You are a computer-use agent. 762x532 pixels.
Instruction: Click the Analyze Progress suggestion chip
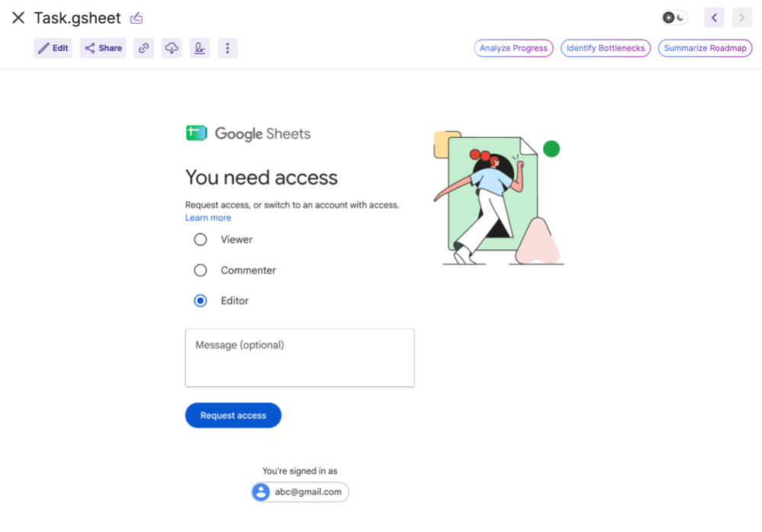pos(513,48)
